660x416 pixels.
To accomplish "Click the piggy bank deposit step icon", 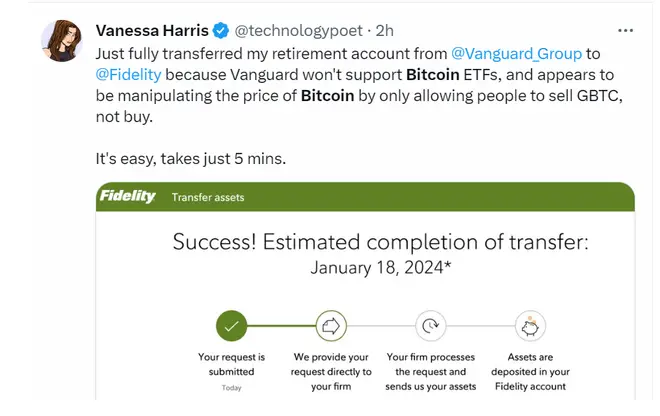I will pos(530,326).
